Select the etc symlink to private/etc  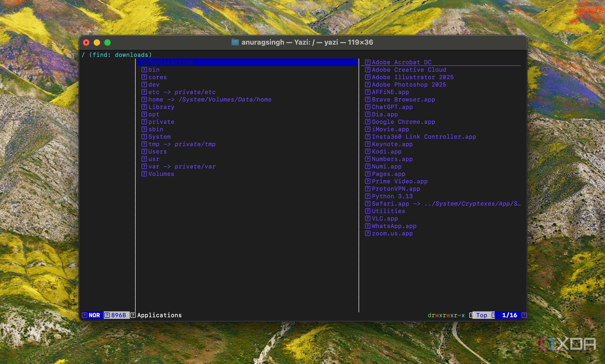pos(182,92)
